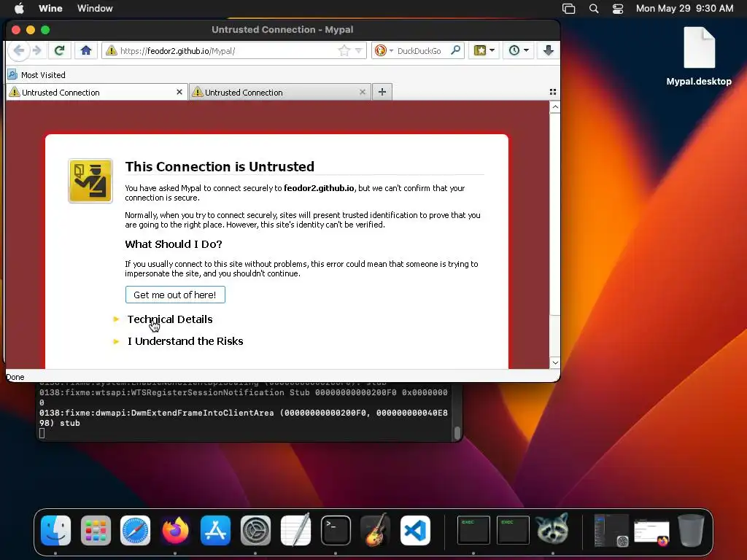Open Control Center in menu bar
Viewport: 747px width, 560px height.
[x=618, y=9]
